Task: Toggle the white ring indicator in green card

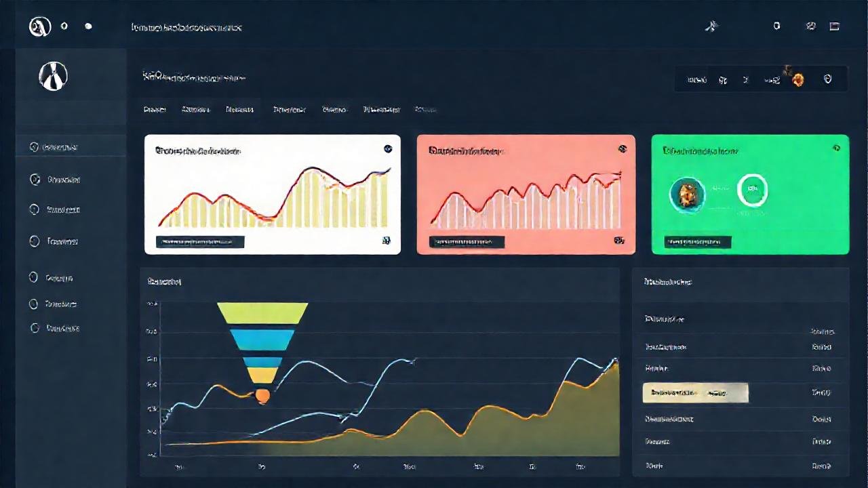Action: coord(751,190)
